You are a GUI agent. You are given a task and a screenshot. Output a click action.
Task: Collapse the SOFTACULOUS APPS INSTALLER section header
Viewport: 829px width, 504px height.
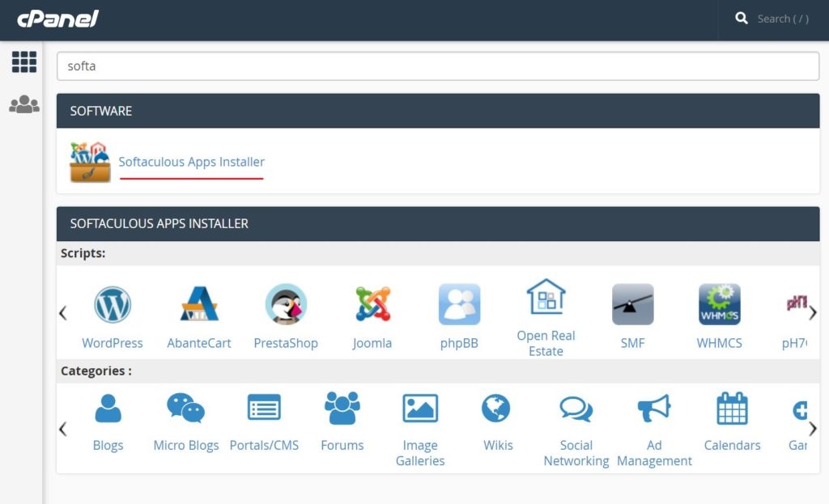coord(438,223)
